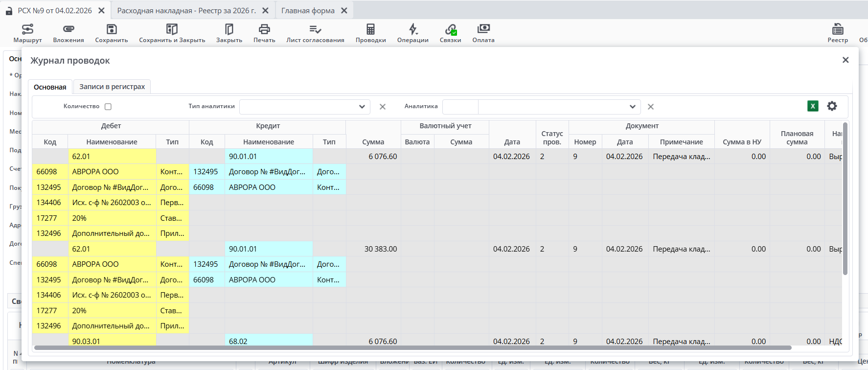Open Лист согласования from the toolbar
This screenshot has width=868, height=370.
tap(315, 29)
